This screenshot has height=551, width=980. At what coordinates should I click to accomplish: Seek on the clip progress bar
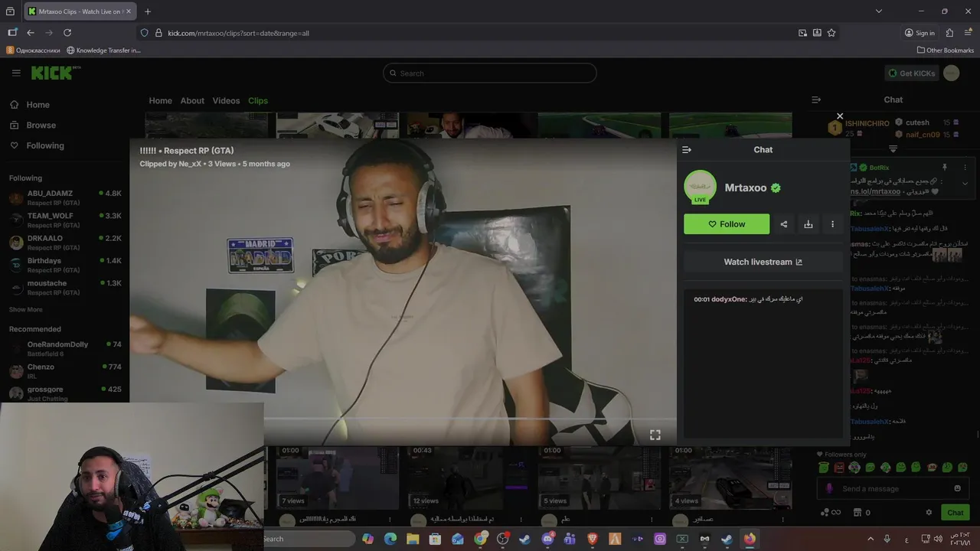click(x=403, y=419)
